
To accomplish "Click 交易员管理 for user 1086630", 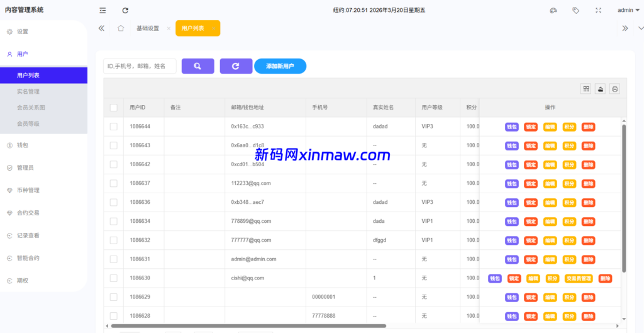I will [x=579, y=279].
